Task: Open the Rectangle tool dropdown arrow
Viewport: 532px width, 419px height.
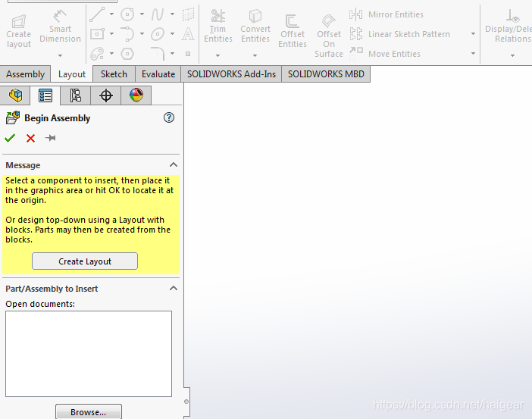Action: click(111, 34)
